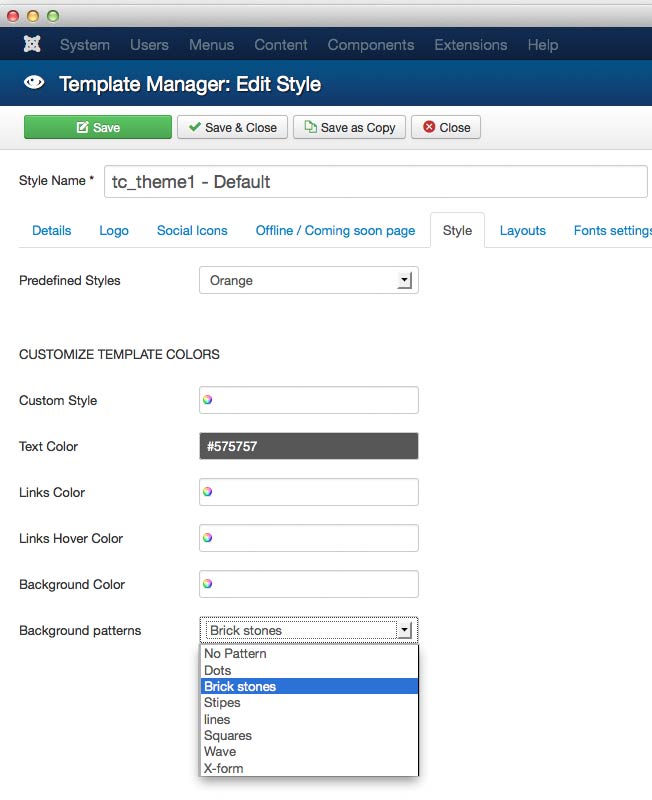Click the Joomla logo icon
Viewport: 652px width, 800px height.
(32, 45)
